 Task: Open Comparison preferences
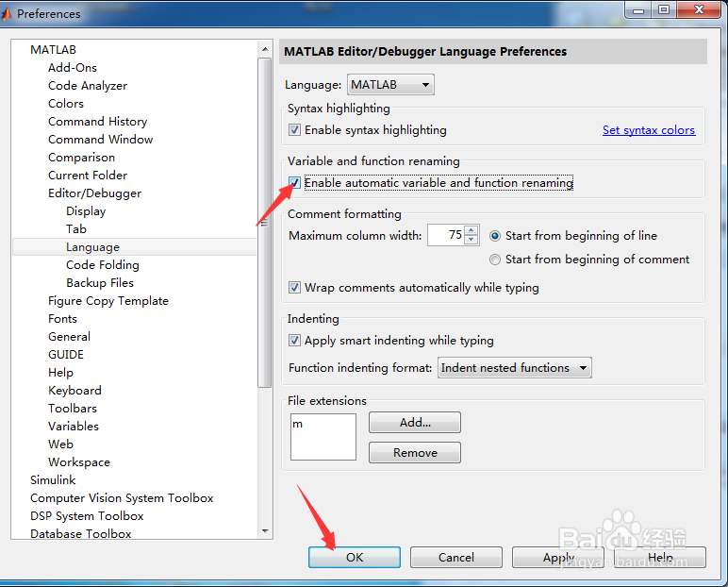(81, 158)
